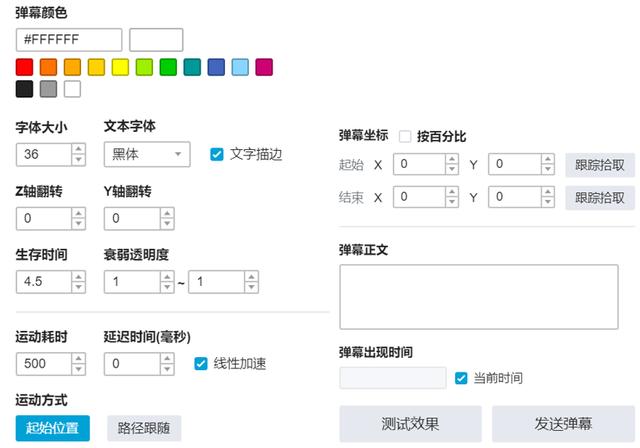This screenshot has height=448, width=640.
Task: Pick the red color swatch
Action: (x=24, y=67)
